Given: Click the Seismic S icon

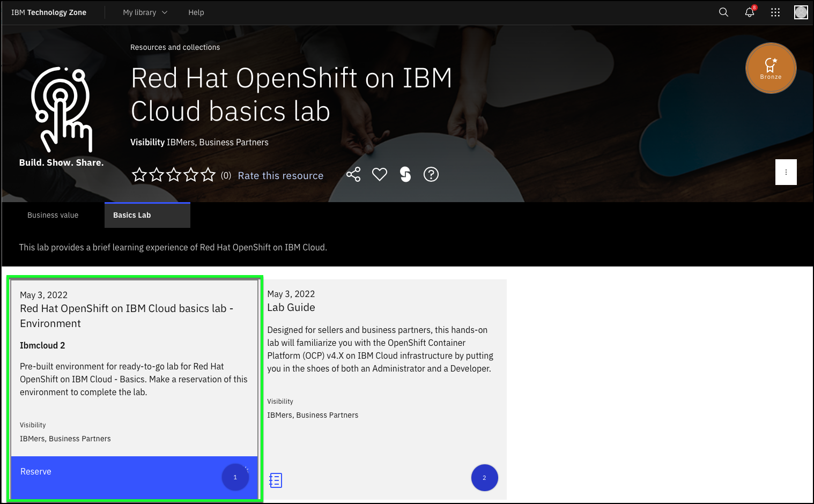Looking at the screenshot, I should (x=405, y=175).
